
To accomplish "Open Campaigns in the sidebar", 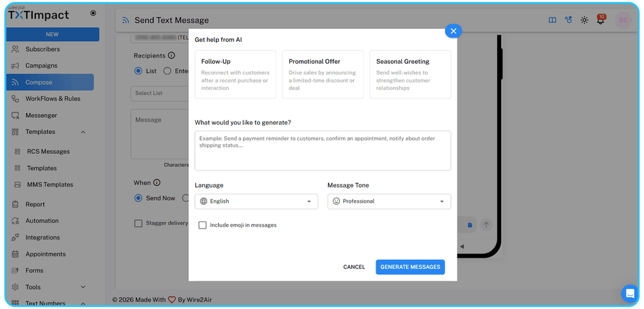I will (41, 66).
